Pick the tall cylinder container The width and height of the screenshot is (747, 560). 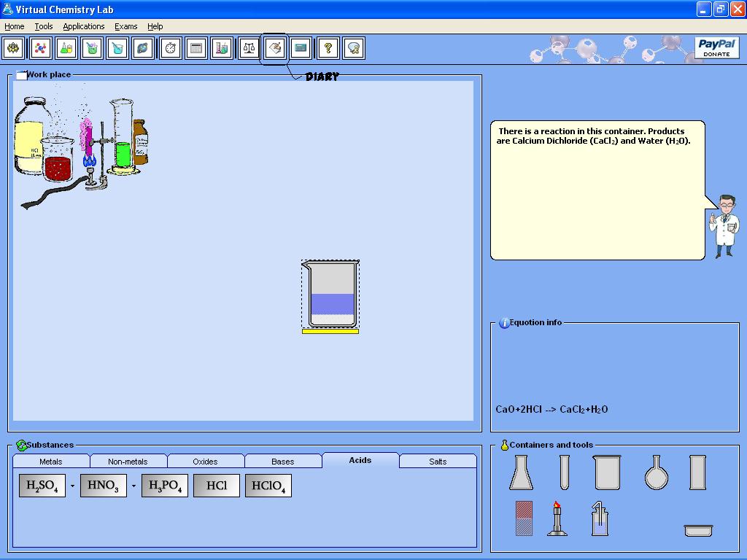(x=697, y=472)
